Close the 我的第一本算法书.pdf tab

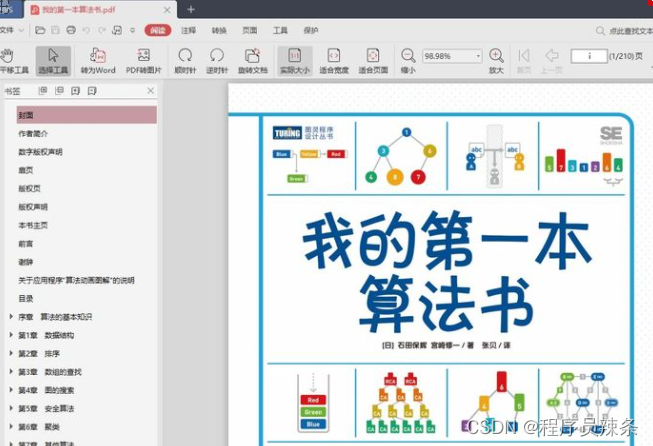167,10
